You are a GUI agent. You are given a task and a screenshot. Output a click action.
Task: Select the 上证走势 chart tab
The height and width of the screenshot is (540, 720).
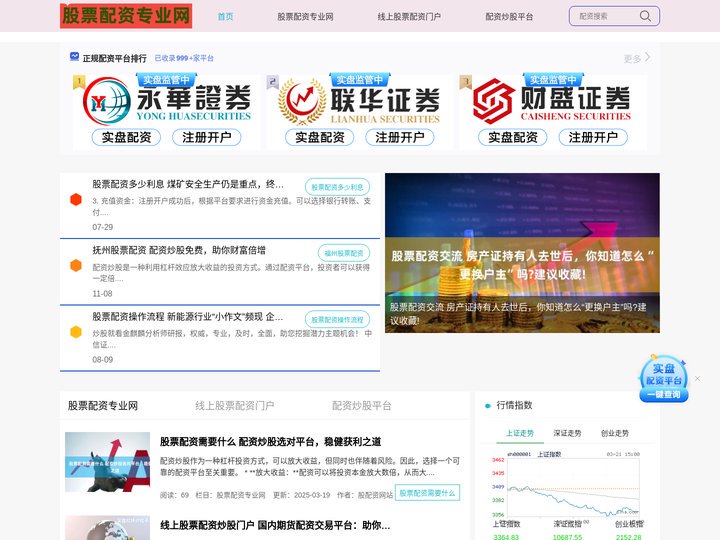(x=520, y=433)
